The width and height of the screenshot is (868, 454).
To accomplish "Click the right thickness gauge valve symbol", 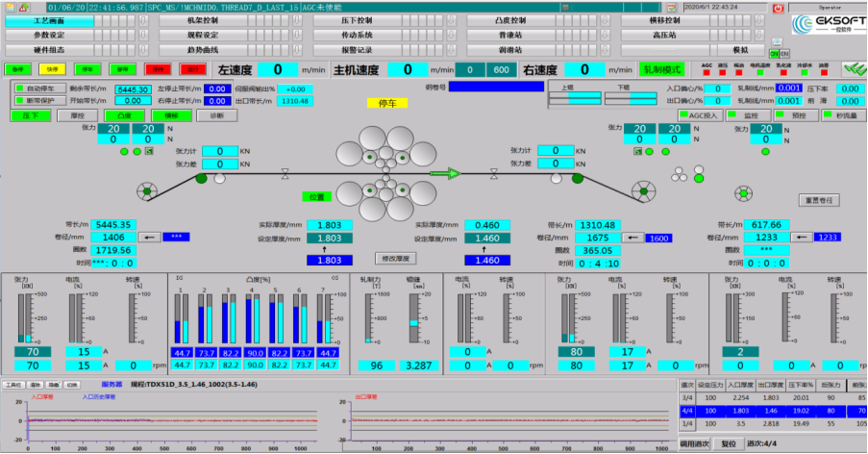I will (x=494, y=174).
